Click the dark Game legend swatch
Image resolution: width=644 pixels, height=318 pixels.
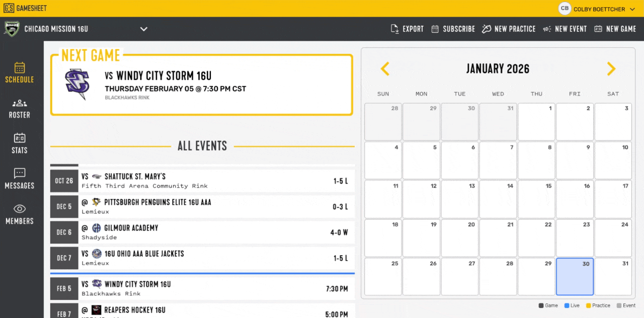point(541,305)
